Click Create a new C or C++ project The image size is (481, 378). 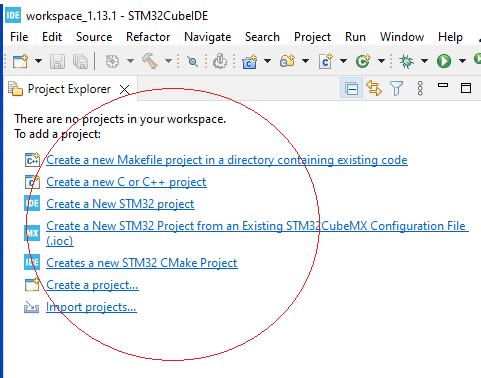click(x=126, y=182)
